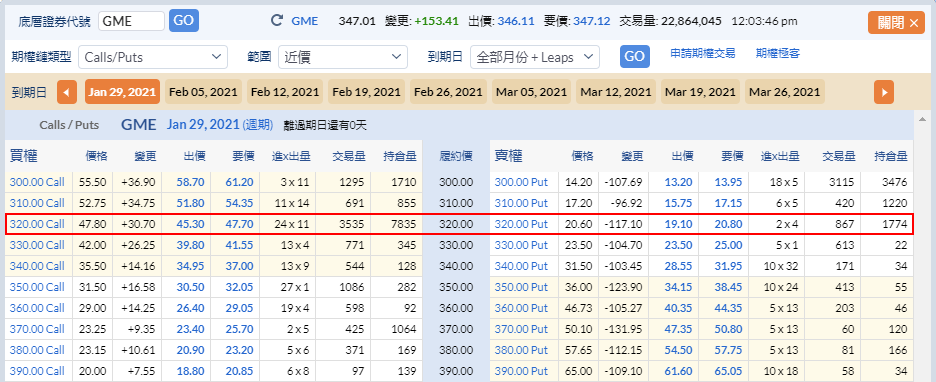This screenshot has width=936, height=382.
Task: Select the Feb 05, 2021 expiry tab
Action: [203, 93]
